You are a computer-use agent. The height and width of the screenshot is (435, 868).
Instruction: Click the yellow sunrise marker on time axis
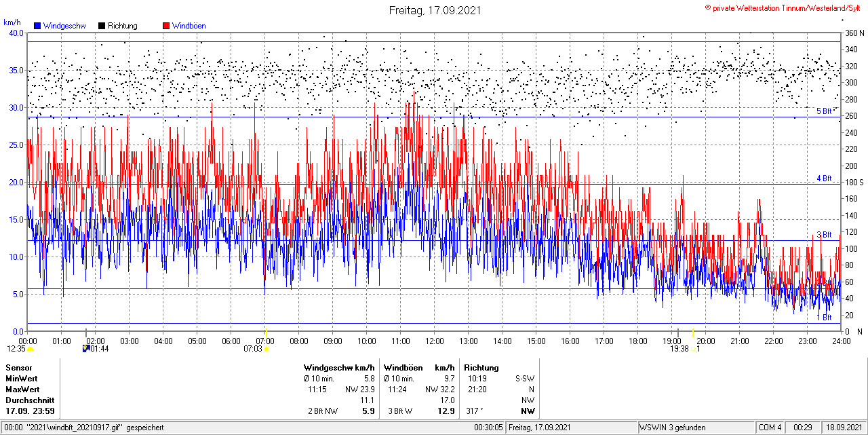tap(265, 333)
